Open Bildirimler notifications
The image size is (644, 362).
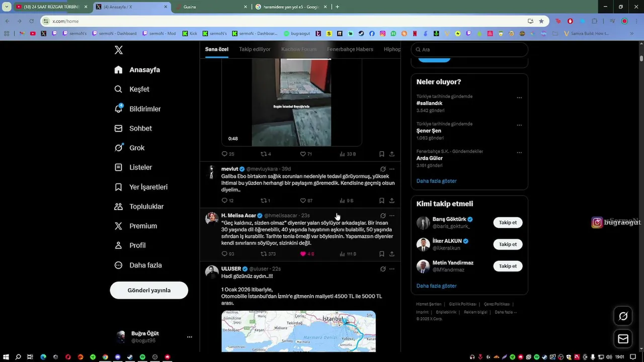138,109
